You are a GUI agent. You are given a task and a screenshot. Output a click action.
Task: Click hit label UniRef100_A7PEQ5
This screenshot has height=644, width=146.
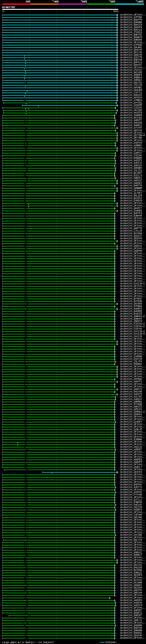tap(131, 45)
